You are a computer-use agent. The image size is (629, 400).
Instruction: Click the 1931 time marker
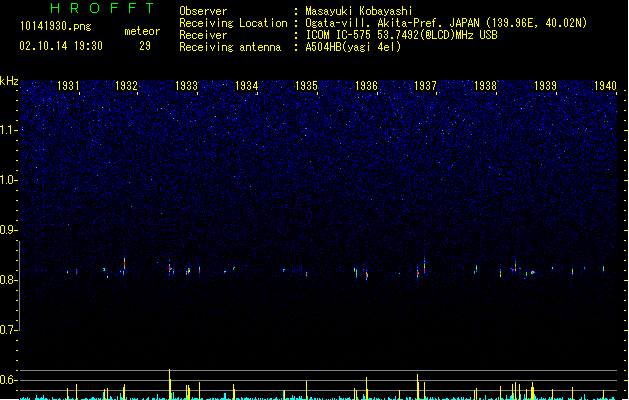pos(68,86)
